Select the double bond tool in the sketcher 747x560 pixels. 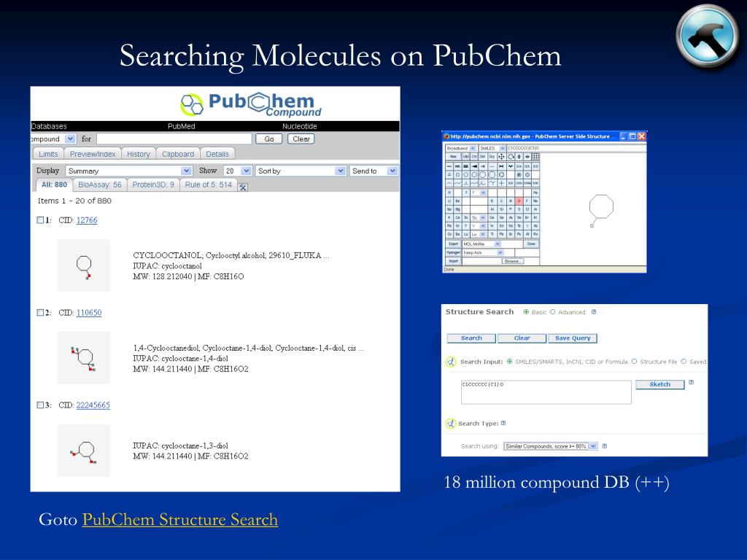[457, 166]
